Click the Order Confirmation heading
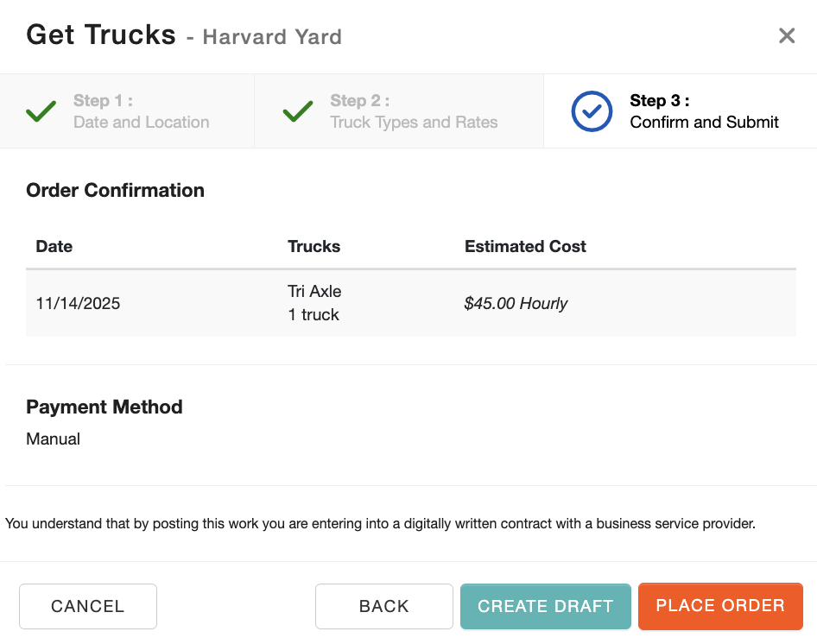The width and height of the screenshot is (817, 644). pos(115,191)
